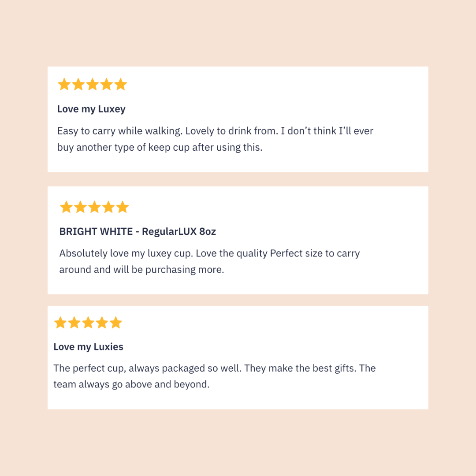Tap the fifth star above "Love my Luxey"

[x=121, y=84]
